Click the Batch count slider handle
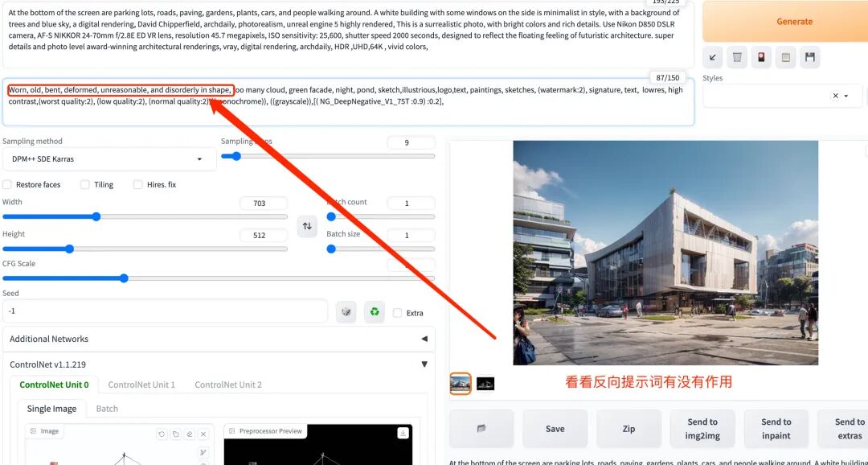The height and width of the screenshot is (465, 868). click(331, 216)
